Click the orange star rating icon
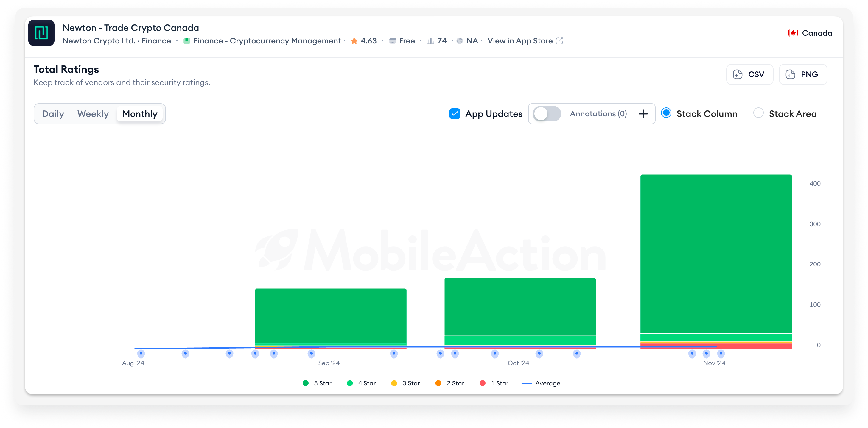 click(x=354, y=41)
